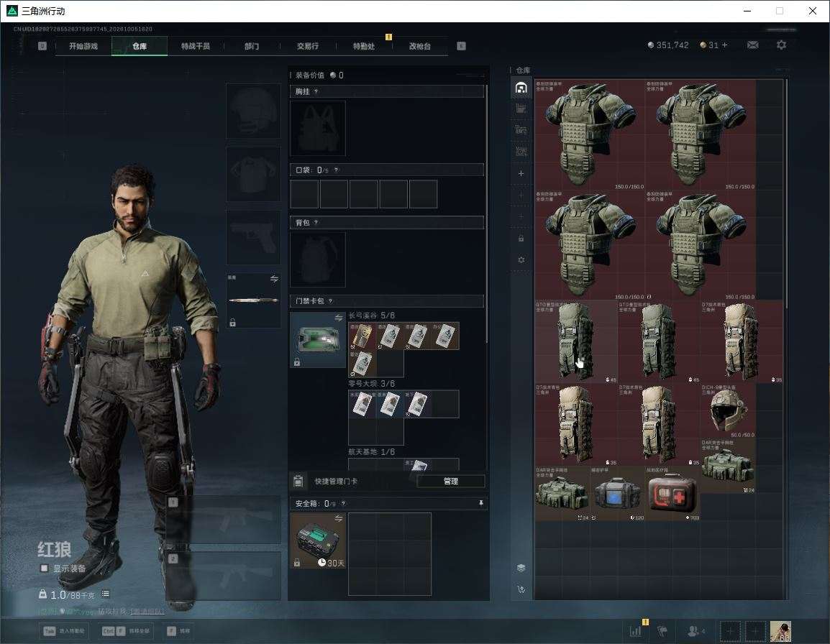The image size is (830, 644).
Task: Add a warehouse page with first plus icon
Action: tap(521, 173)
